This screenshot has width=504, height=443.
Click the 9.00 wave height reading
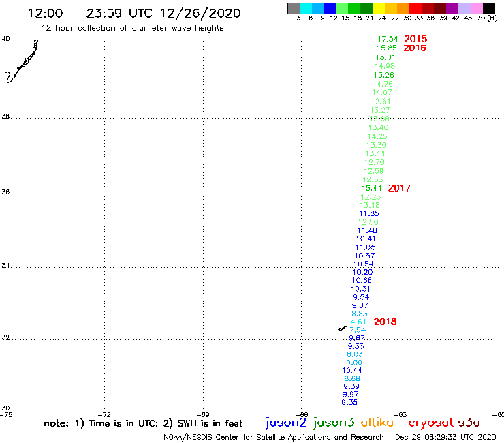tap(354, 363)
